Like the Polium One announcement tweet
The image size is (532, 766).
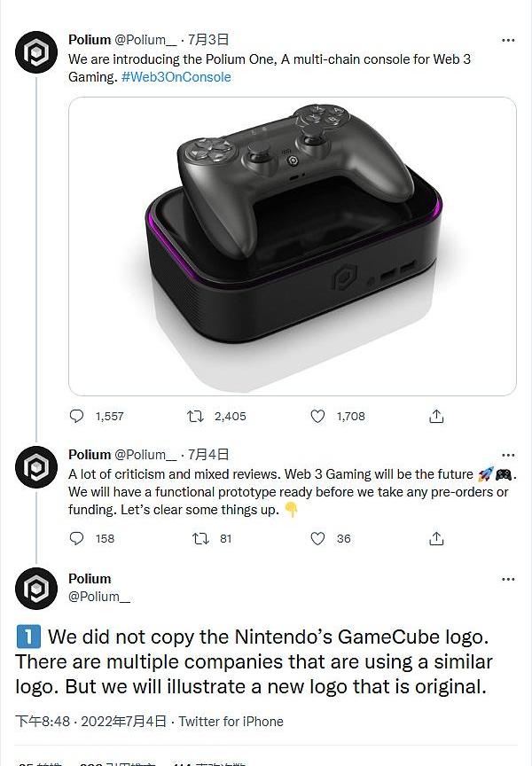click(x=318, y=416)
